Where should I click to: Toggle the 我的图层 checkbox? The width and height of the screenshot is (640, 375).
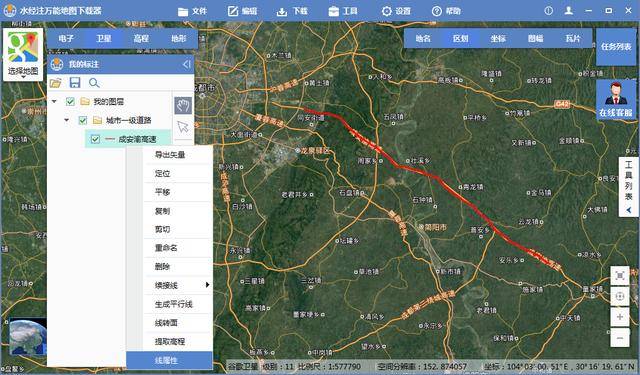tap(70, 101)
